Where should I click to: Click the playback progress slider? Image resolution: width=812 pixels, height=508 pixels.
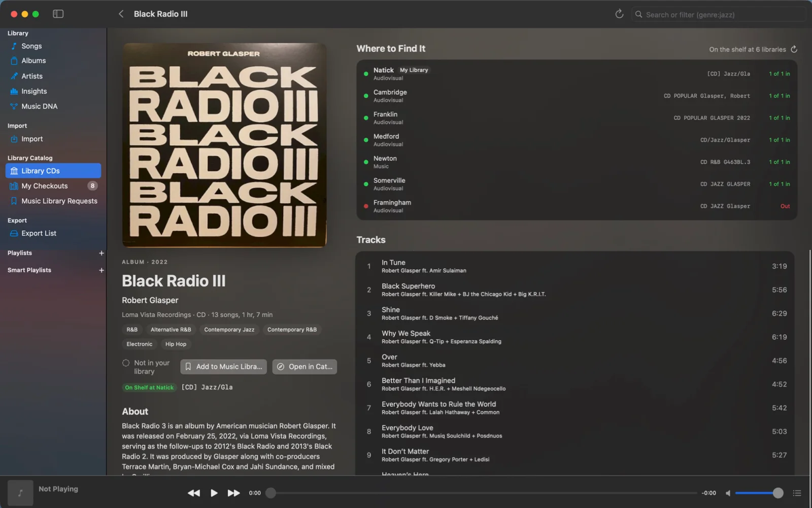tap(482, 493)
